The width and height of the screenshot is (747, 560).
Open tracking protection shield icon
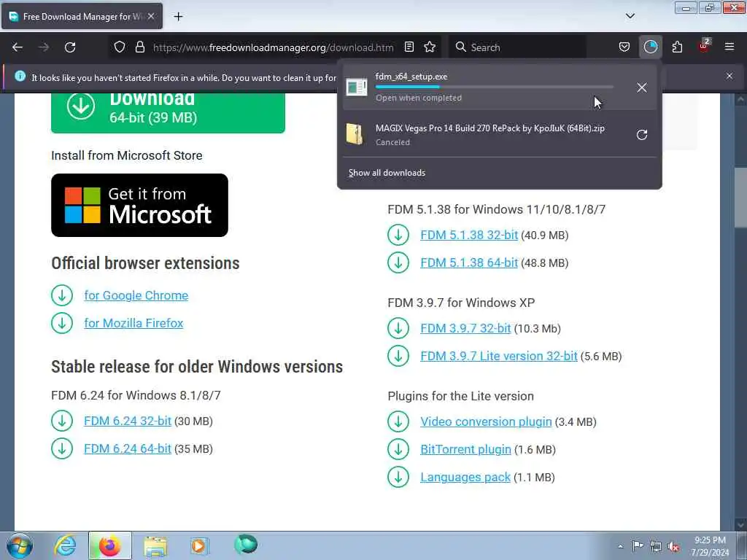[x=120, y=47]
